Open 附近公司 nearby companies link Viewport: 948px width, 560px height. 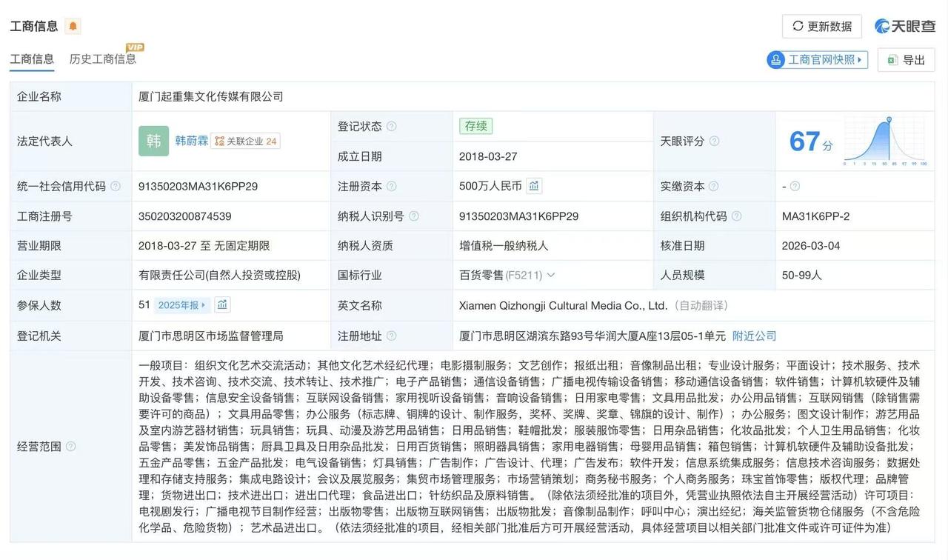click(754, 336)
